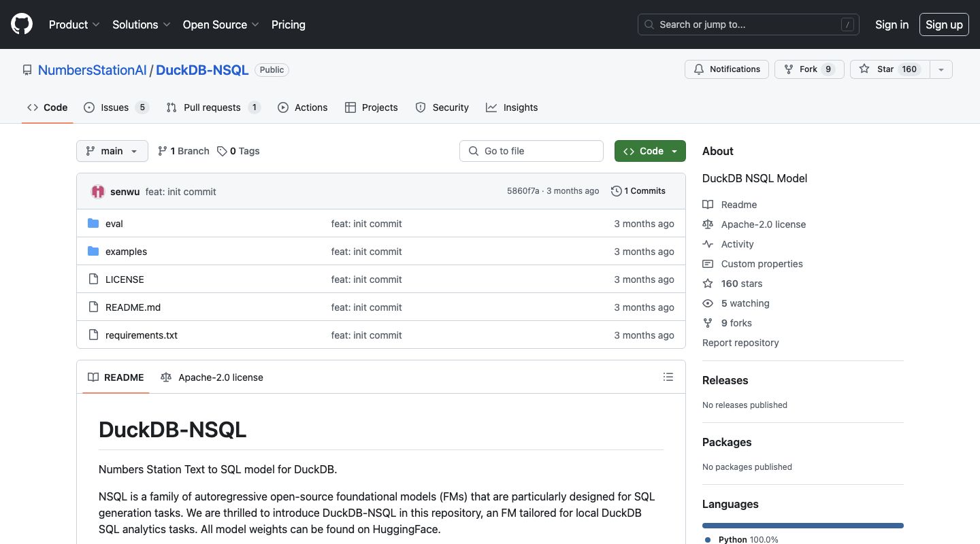Open the examples folder
The width and height of the screenshot is (980, 544).
tap(126, 252)
